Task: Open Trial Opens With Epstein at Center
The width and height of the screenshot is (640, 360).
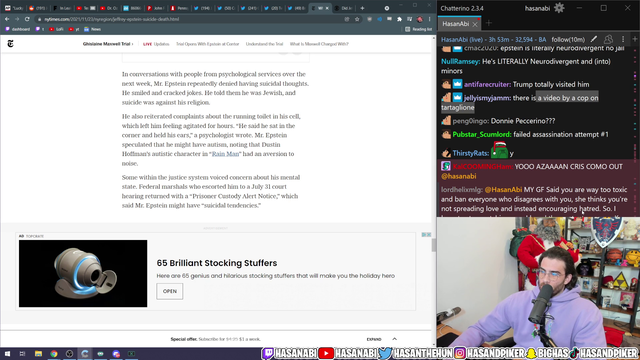Action: pyautogui.click(x=207, y=44)
